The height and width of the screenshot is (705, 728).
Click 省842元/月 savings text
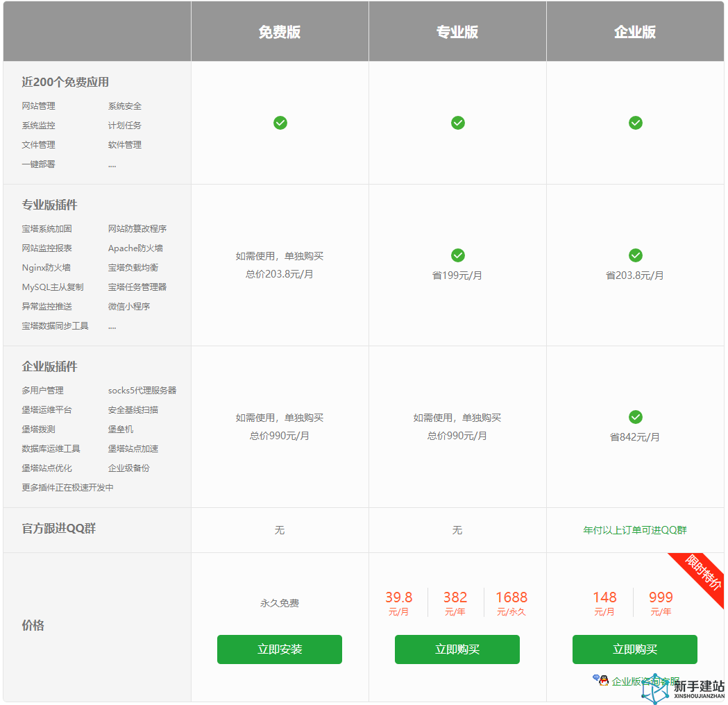tap(635, 437)
